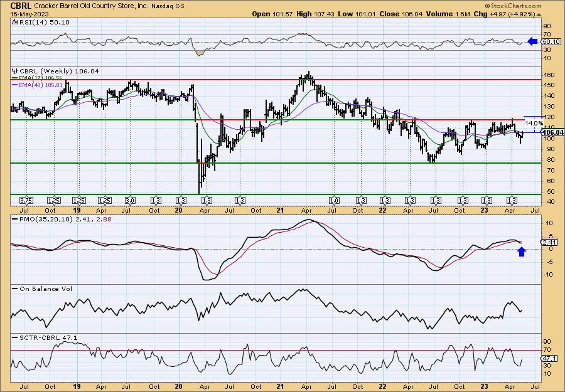Viewport: 565px width, 392px height.
Task: Click the EMA(43) 105.81 legend text
Action: [x=41, y=85]
